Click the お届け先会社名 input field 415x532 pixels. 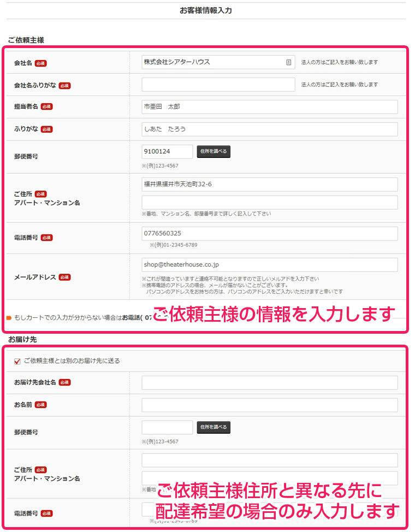coord(269,383)
